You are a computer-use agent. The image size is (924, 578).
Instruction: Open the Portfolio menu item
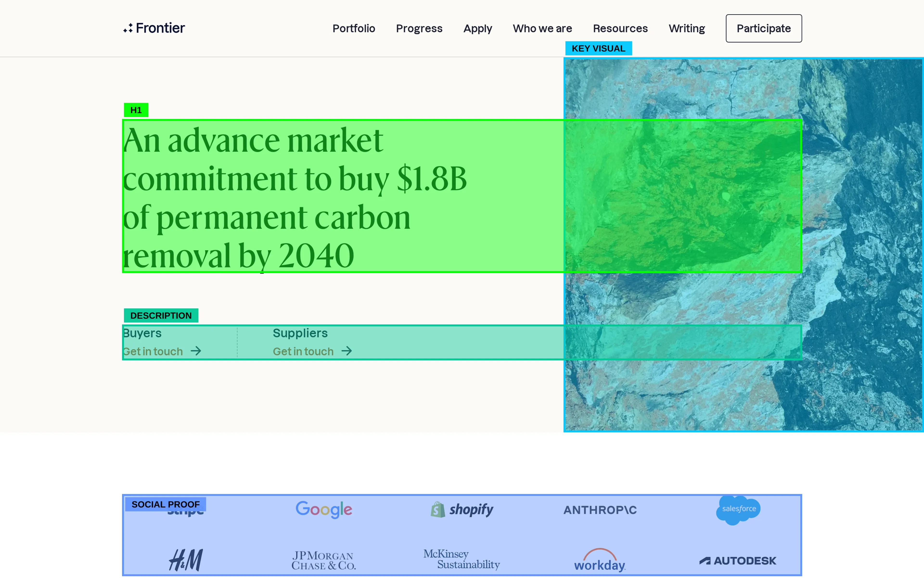(x=353, y=28)
